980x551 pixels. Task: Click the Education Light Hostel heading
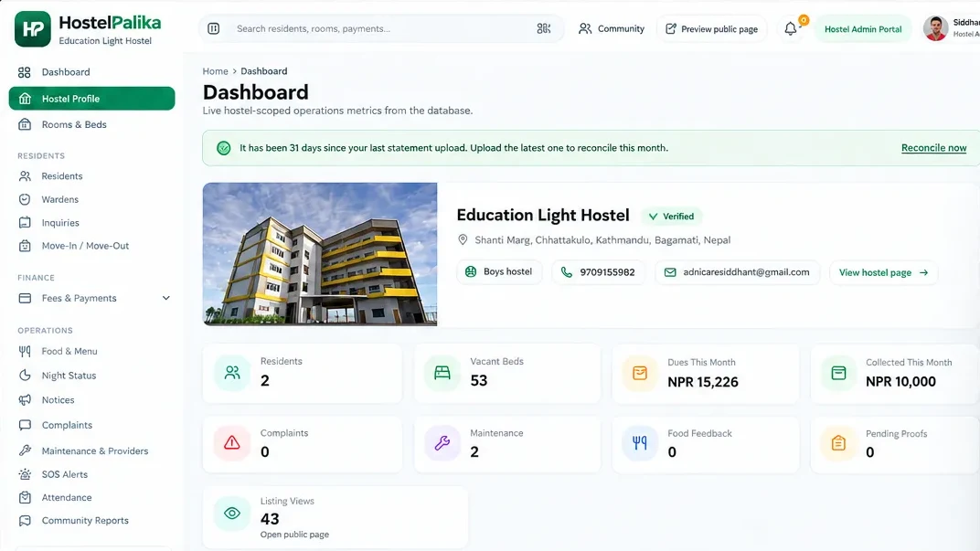542,215
